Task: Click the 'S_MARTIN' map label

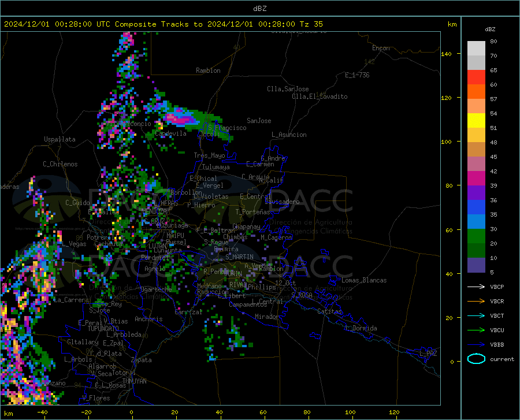Action: (239, 257)
